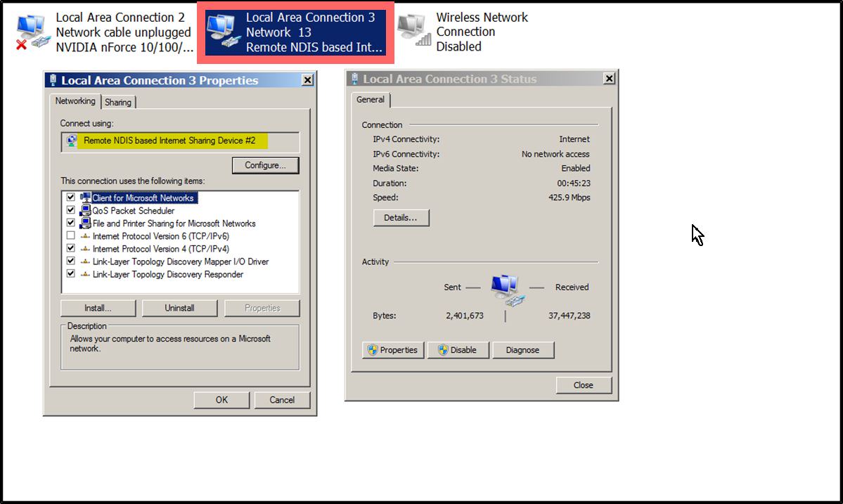Image resolution: width=843 pixels, height=504 pixels.
Task: Uncheck Link-Layer Topology Discovery Mapper I/O Driver
Action: coord(70,261)
